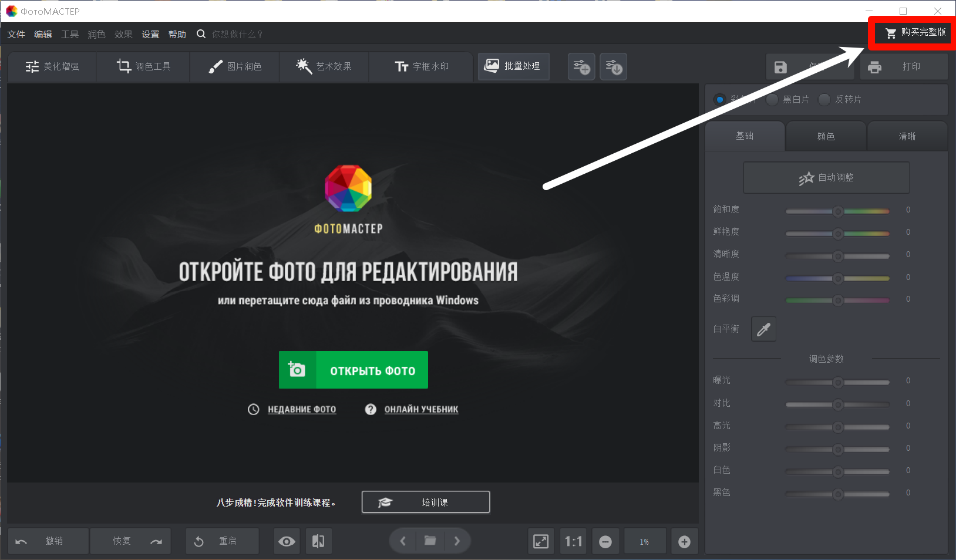This screenshot has height=560, width=956.
Task: Click the 撤销 undo button
Action: coord(48,541)
